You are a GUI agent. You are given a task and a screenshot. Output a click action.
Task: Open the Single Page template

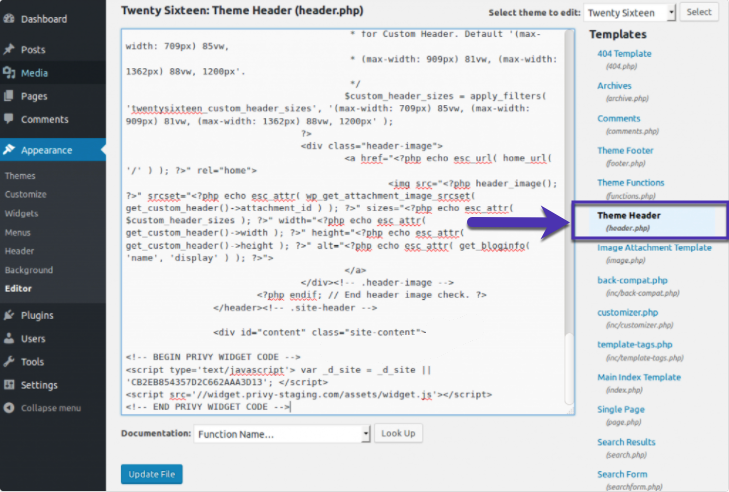coord(621,409)
